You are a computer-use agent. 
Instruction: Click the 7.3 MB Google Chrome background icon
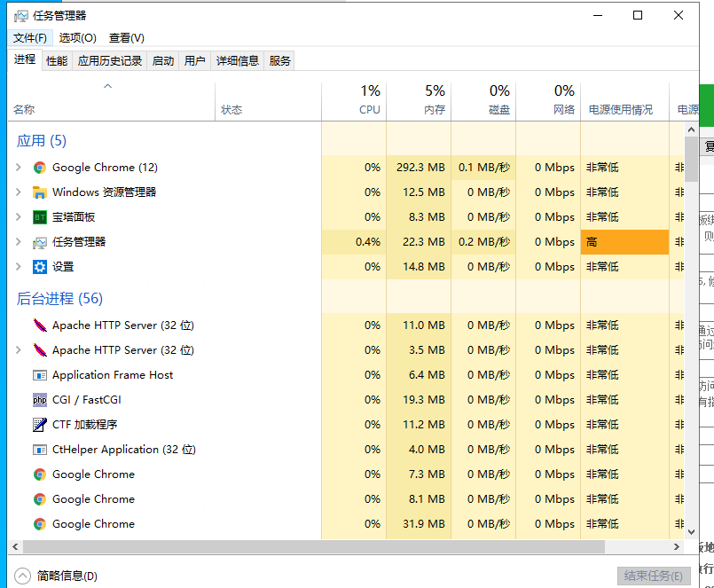click(x=40, y=474)
